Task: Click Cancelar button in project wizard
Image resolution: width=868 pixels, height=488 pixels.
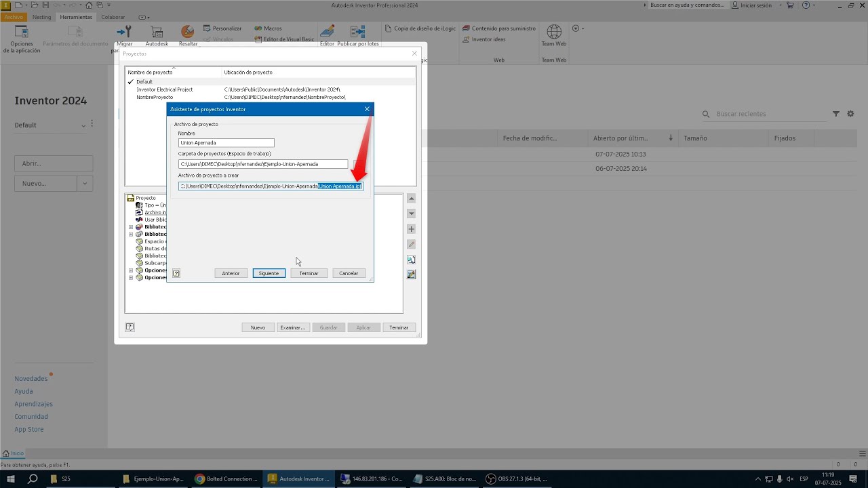Action: coord(349,273)
